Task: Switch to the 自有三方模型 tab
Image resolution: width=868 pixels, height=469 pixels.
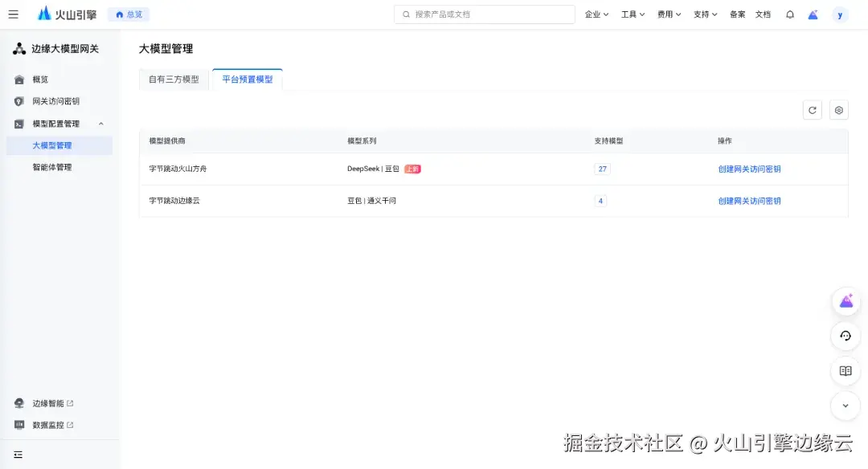Action: [x=174, y=79]
